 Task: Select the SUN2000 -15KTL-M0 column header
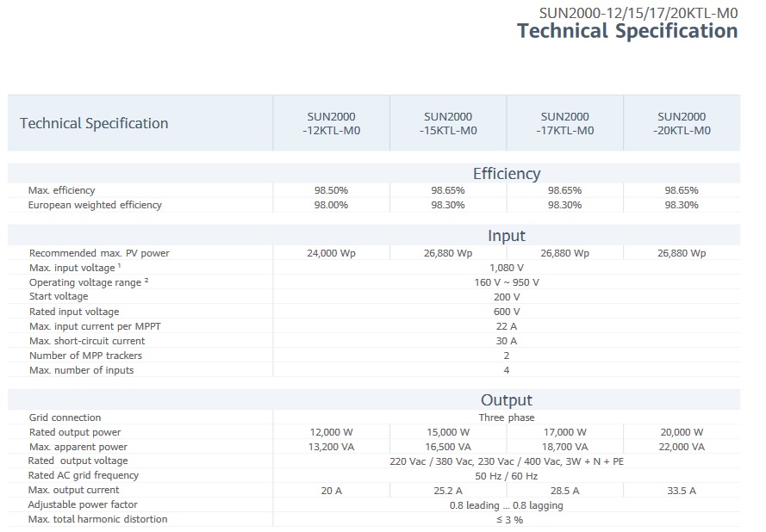point(448,123)
